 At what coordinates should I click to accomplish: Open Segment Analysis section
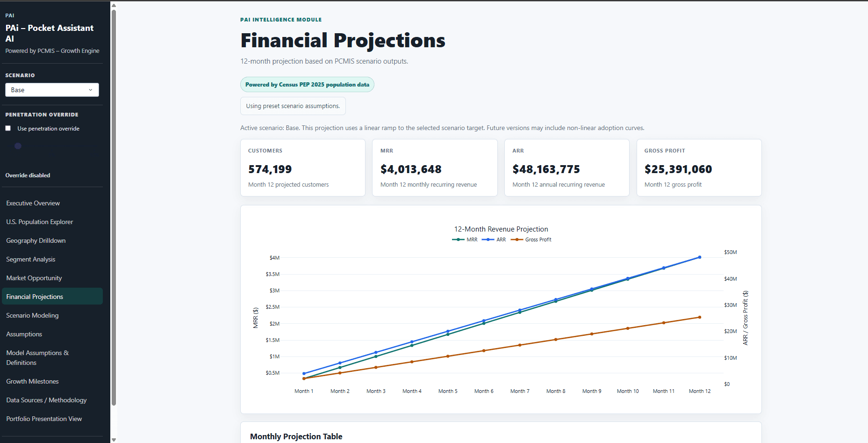[x=52, y=259]
